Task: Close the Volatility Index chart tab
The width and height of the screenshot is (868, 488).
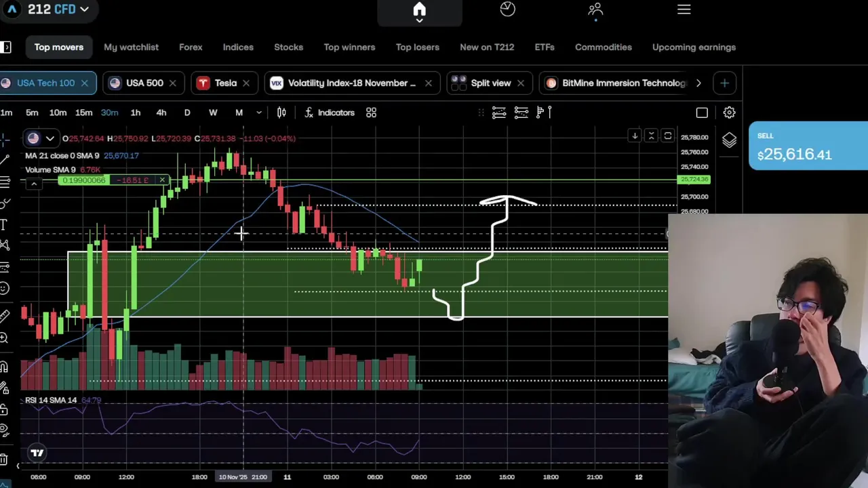Action: pyautogui.click(x=428, y=83)
